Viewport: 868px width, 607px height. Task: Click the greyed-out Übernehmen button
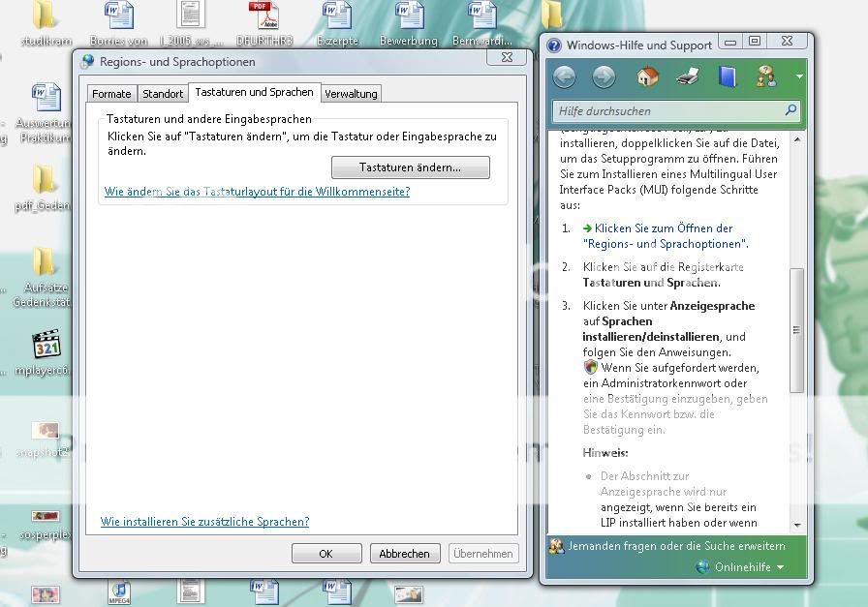483,554
